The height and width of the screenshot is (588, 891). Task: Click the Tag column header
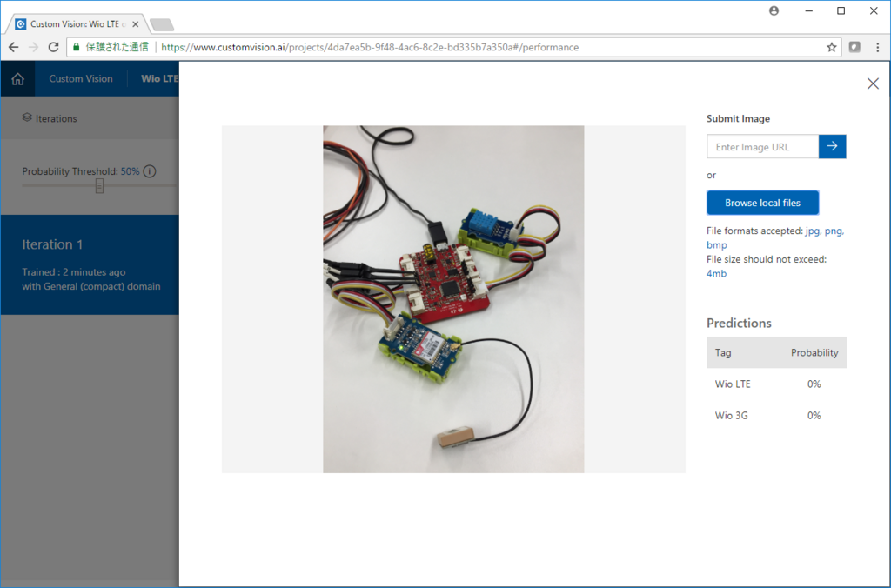pos(723,353)
